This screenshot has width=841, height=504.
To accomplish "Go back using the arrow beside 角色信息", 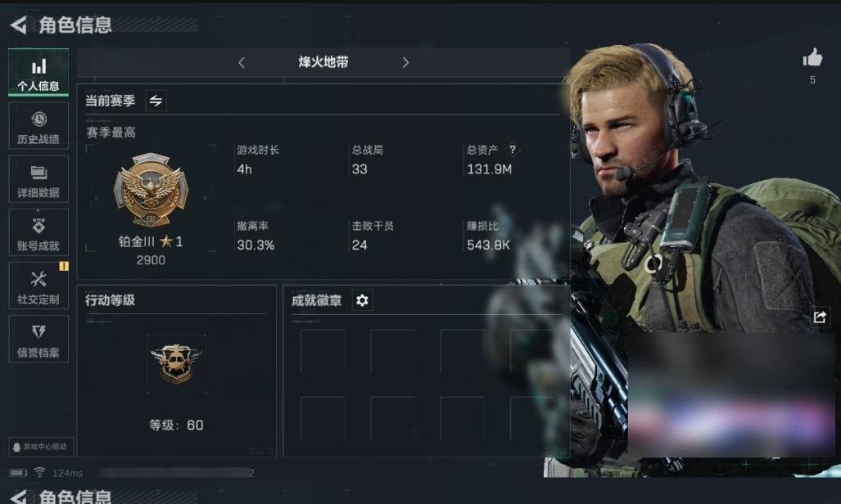I will point(18,25).
